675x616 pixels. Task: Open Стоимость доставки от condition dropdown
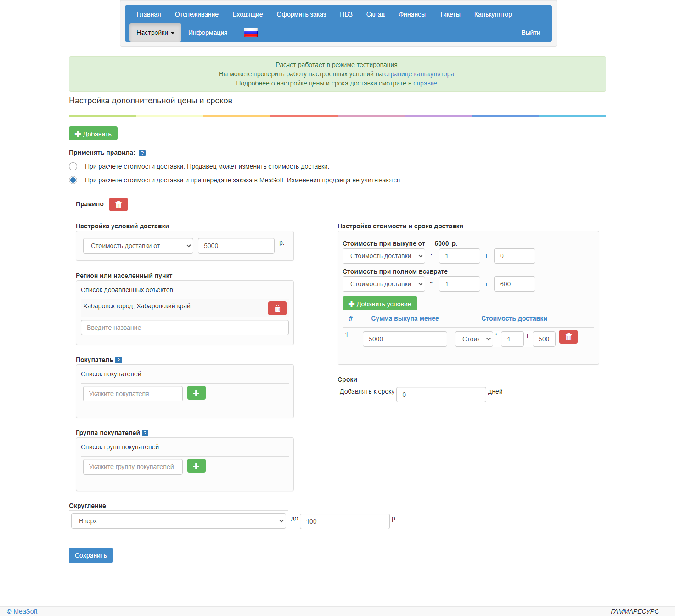[138, 246]
